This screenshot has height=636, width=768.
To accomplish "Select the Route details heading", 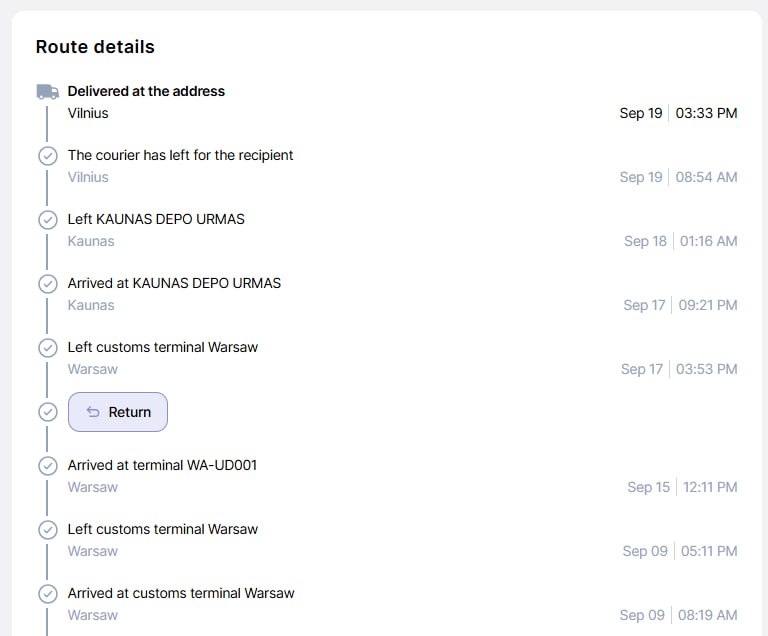I will click(x=95, y=47).
